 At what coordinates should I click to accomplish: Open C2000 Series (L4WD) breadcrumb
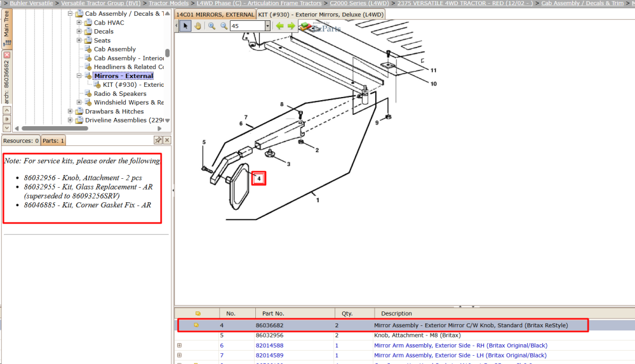click(359, 3)
